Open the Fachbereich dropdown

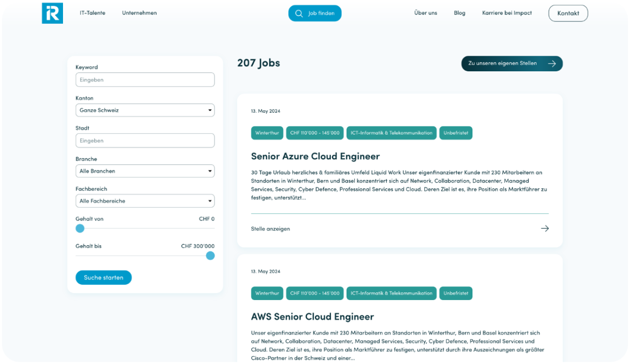[x=145, y=201]
